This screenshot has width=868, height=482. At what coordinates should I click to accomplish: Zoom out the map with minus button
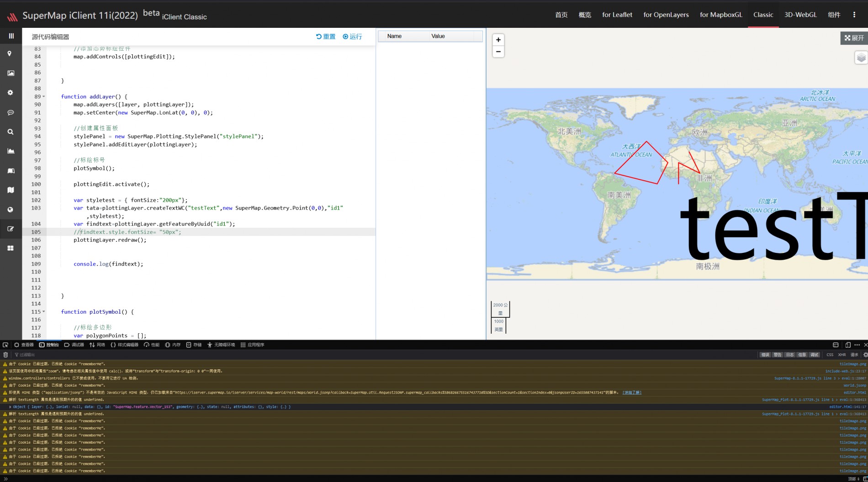click(x=498, y=52)
